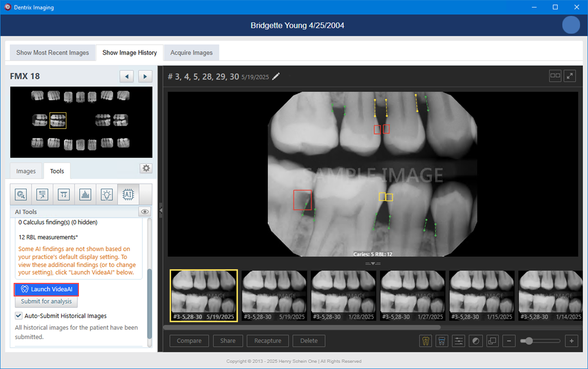588x369 pixels.
Task: Toggle Auto-Submit Historical Images checkbox
Action: click(x=19, y=316)
